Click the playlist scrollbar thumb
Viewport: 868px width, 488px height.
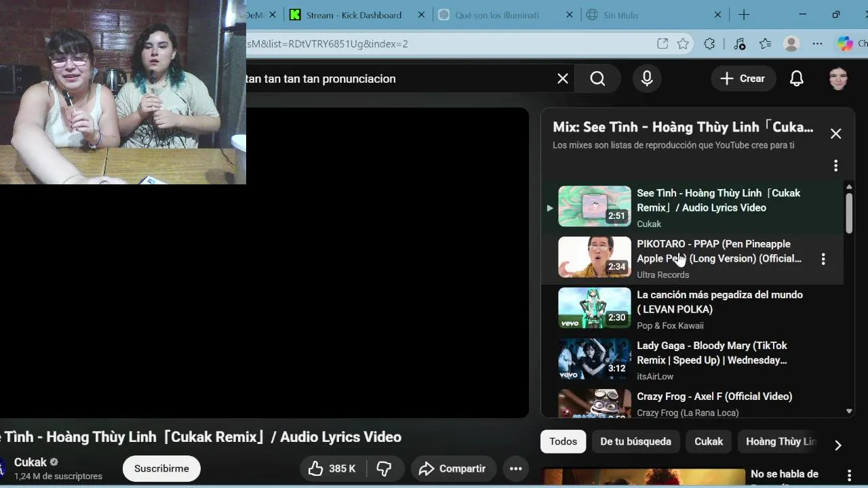[x=849, y=213]
